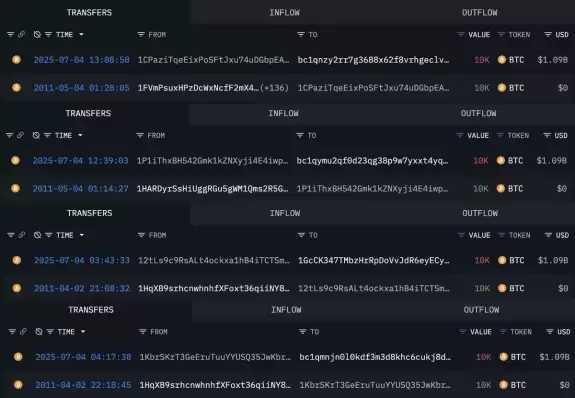Switch to the INFLOW tab above the 1CPazi transfers

(285, 12)
